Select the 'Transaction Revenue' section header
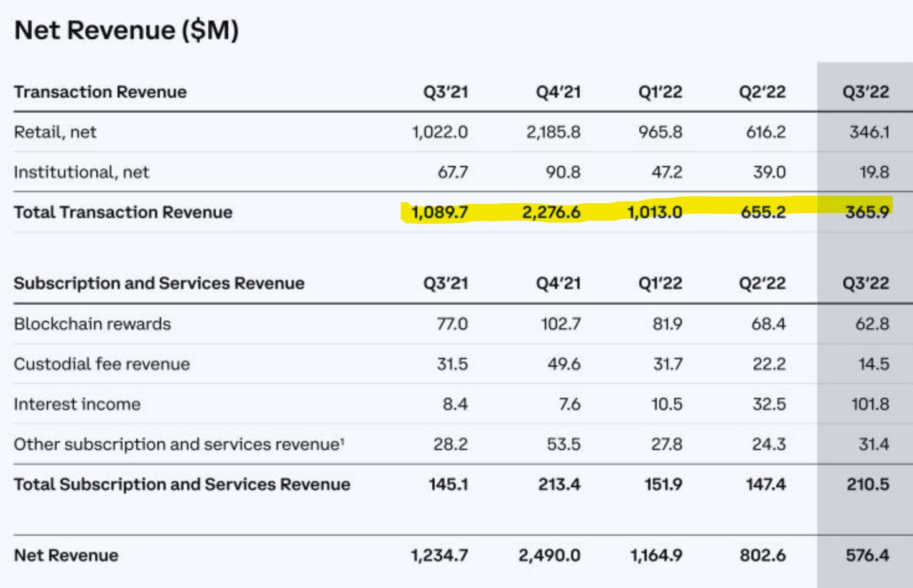Image resolution: width=913 pixels, height=588 pixels. click(100, 92)
